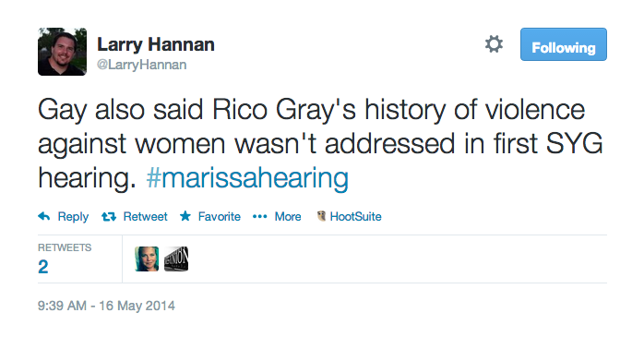Click the HootSuite text link

tap(356, 216)
